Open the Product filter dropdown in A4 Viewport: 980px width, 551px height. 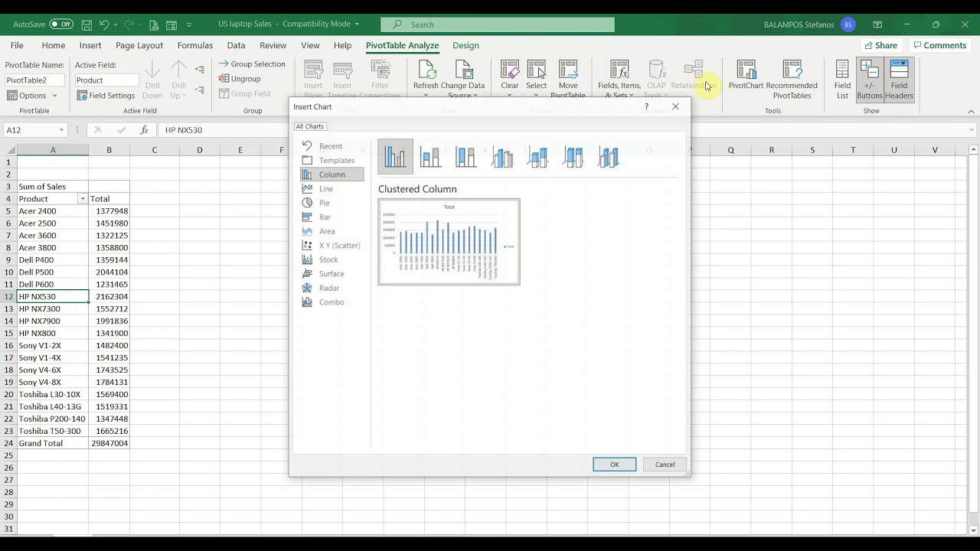(82, 199)
